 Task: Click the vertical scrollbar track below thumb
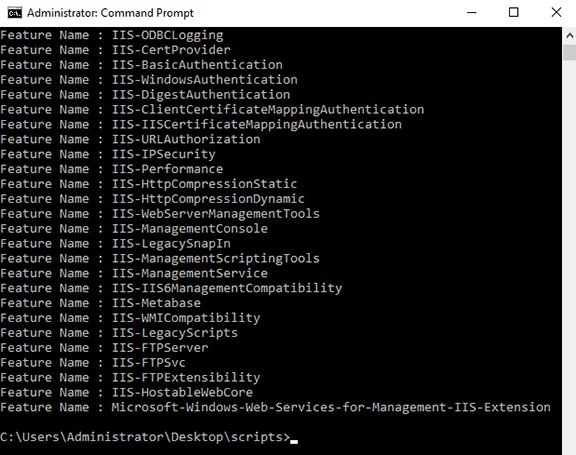569,257
